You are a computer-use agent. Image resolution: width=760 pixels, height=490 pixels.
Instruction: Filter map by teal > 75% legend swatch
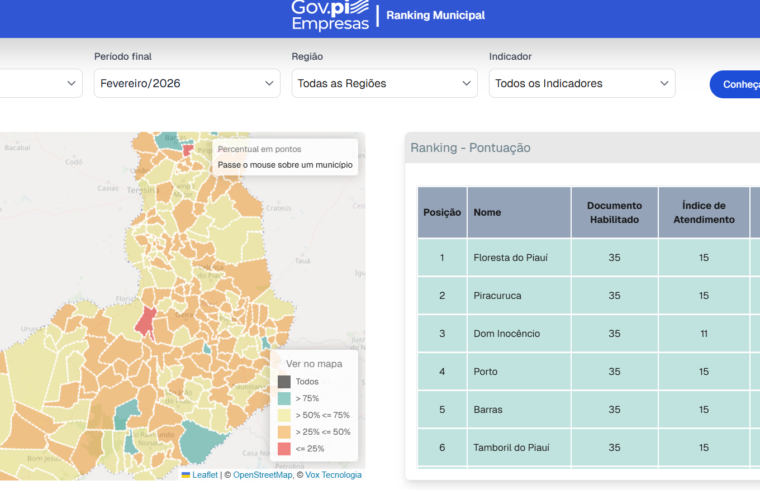[284, 398]
